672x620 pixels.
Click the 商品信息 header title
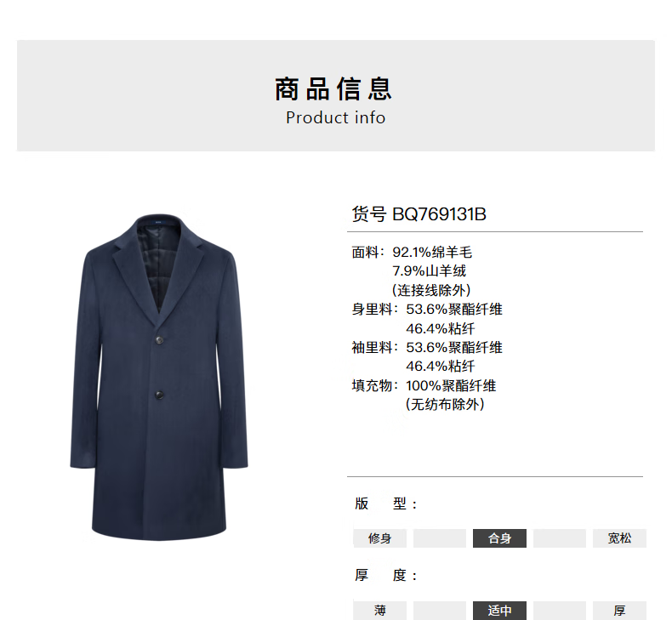click(x=333, y=89)
